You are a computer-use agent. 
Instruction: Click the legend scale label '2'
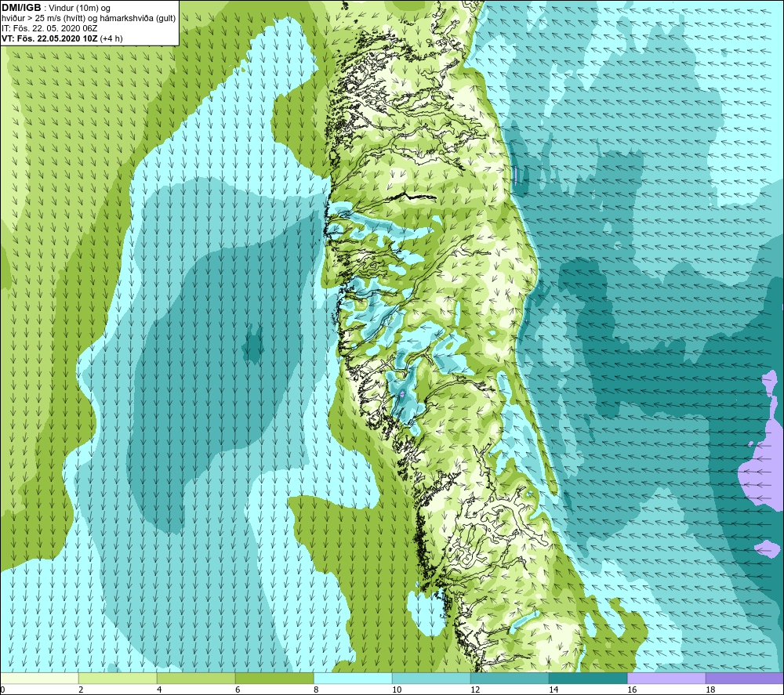[81, 690]
